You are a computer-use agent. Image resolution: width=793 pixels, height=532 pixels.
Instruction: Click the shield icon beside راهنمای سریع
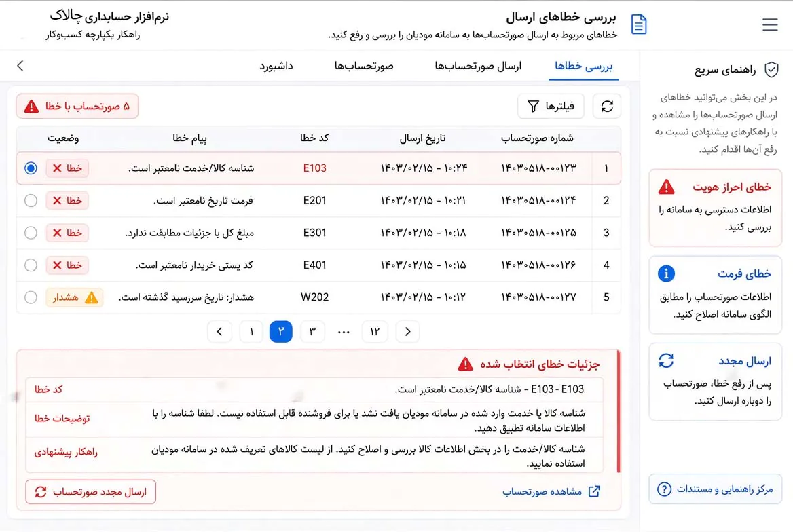pyautogui.click(x=771, y=70)
